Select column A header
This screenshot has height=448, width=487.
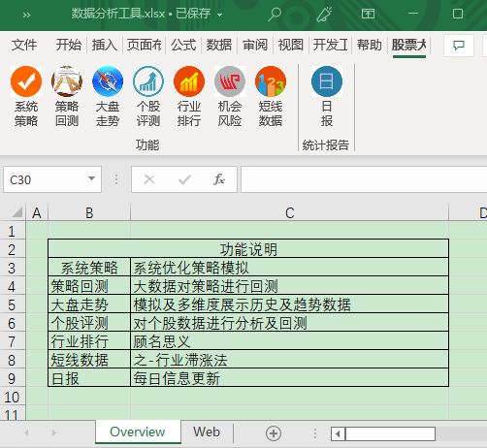(x=37, y=212)
